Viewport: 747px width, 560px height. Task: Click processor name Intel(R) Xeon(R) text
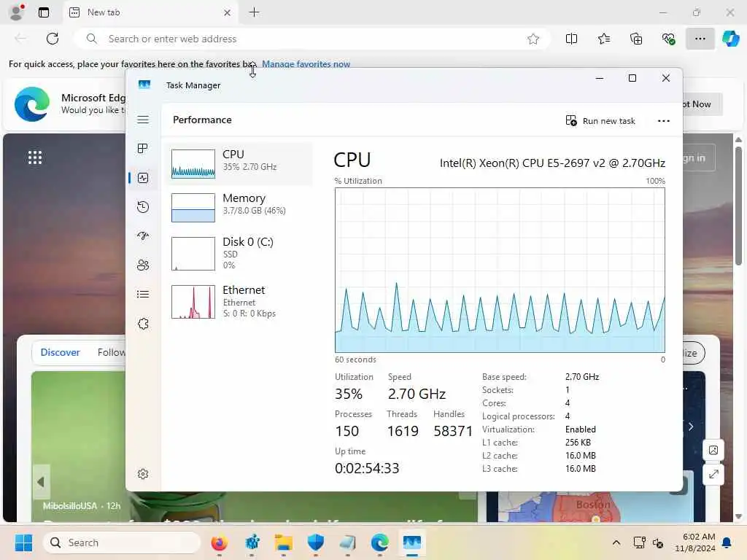pyautogui.click(x=552, y=163)
